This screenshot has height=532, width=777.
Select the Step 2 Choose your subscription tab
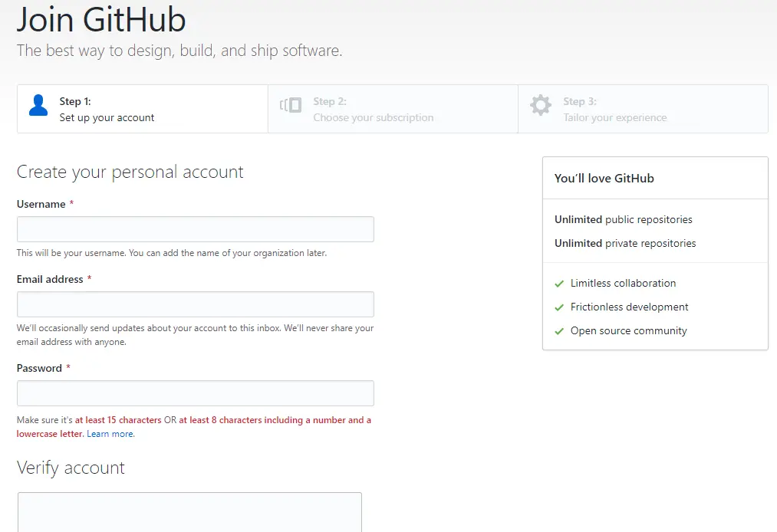pyautogui.click(x=393, y=109)
